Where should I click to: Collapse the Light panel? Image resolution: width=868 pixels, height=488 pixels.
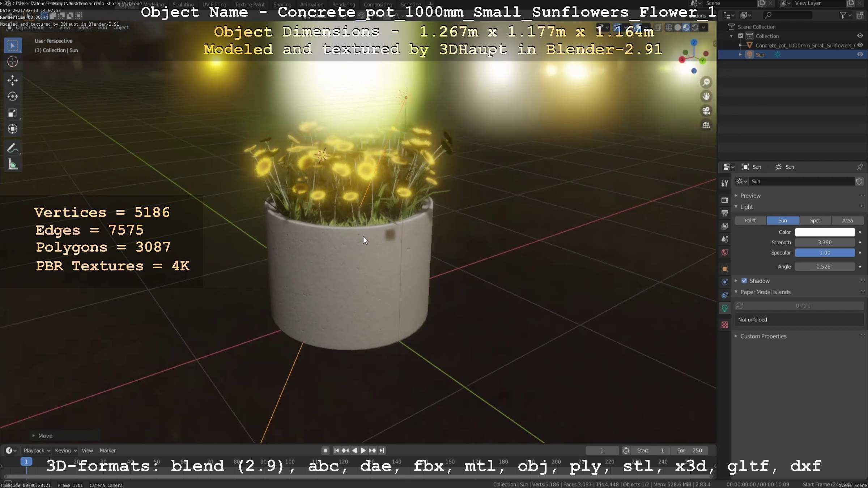coord(736,207)
